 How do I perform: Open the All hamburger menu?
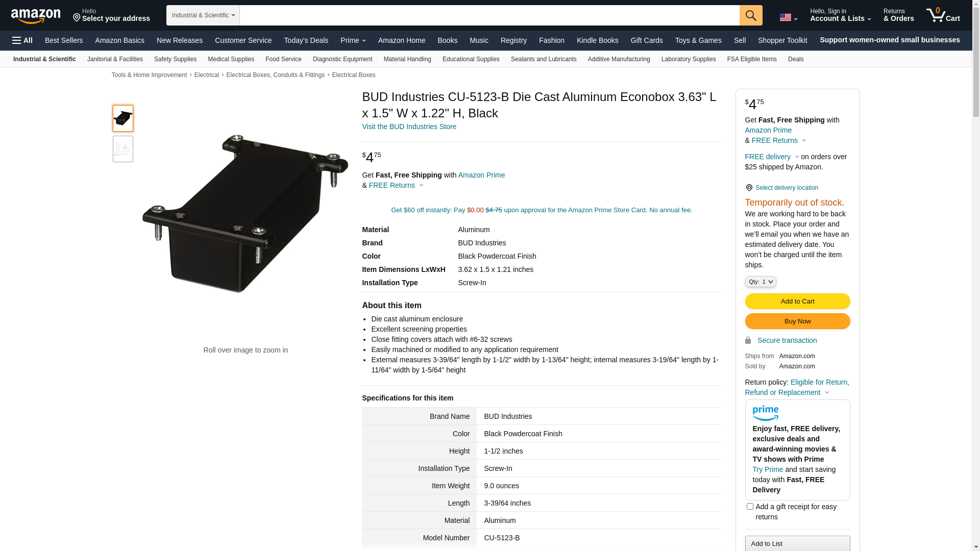pos(22,40)
